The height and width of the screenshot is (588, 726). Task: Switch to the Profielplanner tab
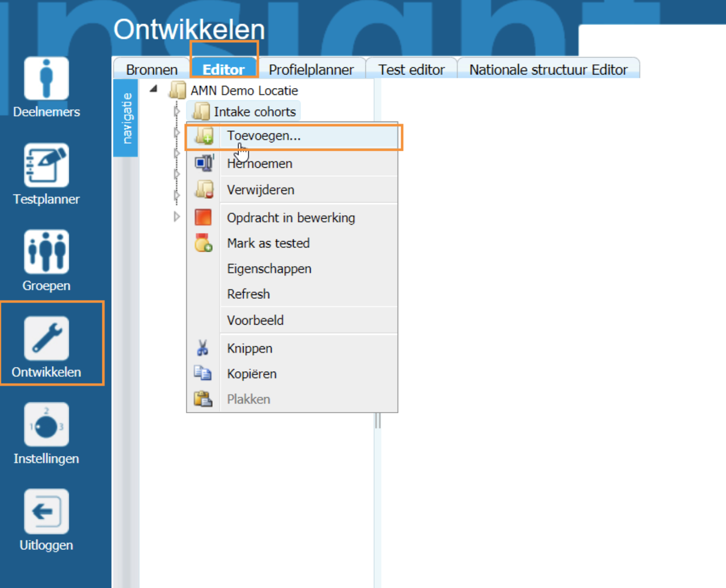[311, 70]
